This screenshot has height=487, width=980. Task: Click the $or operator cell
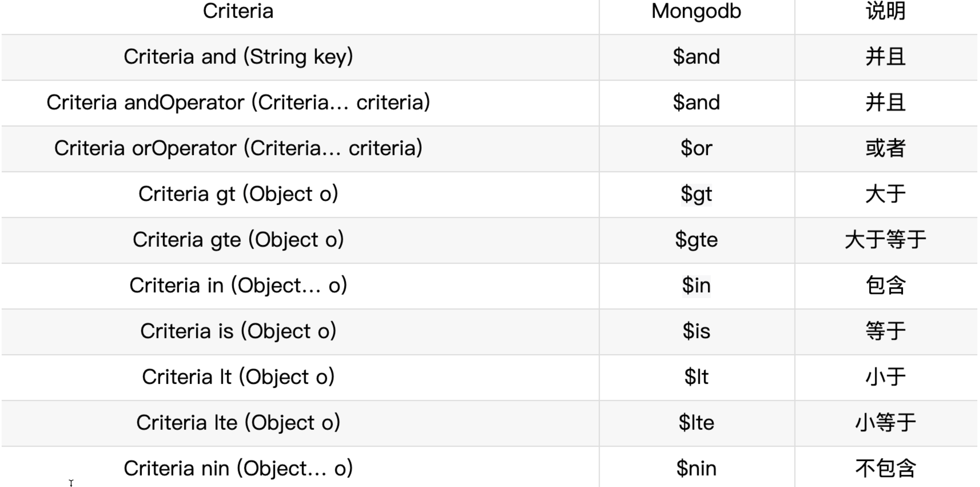pos(696,148)
